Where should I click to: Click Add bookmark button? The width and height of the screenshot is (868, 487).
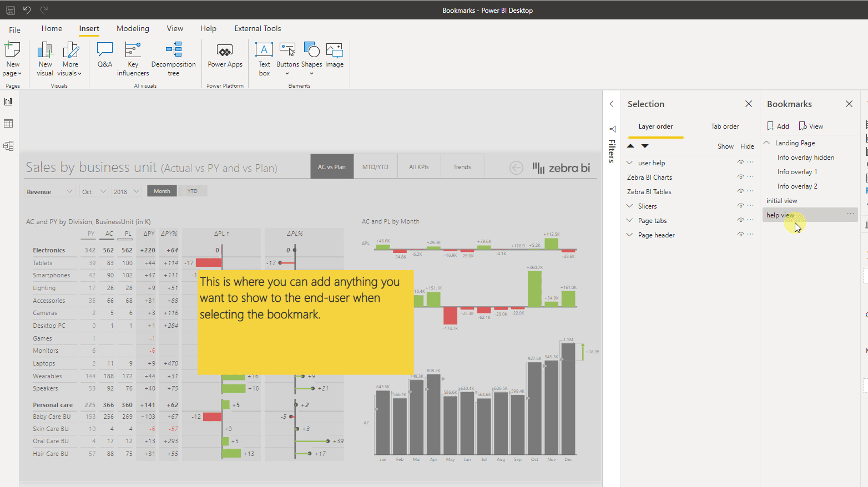point(778,126)
